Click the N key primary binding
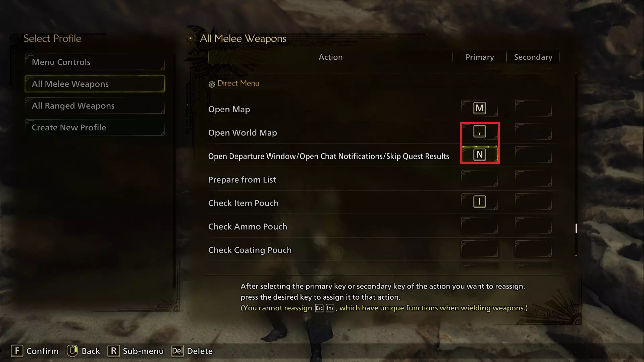Viewport: 644px width, 362px height. [479, 155]
